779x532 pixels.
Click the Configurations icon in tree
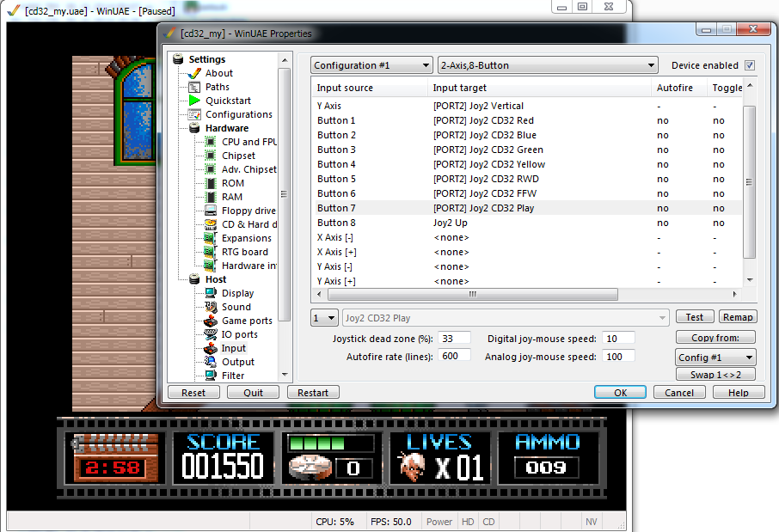(x=194, y=115)
